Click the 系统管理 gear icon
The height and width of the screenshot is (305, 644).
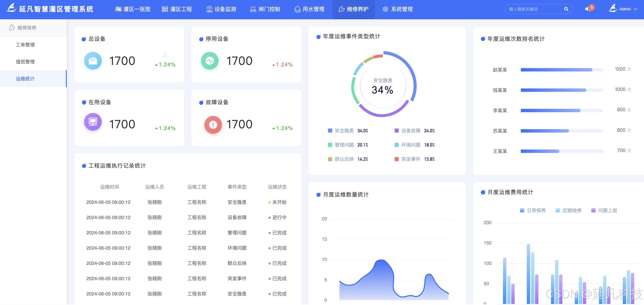click(386, 9)
